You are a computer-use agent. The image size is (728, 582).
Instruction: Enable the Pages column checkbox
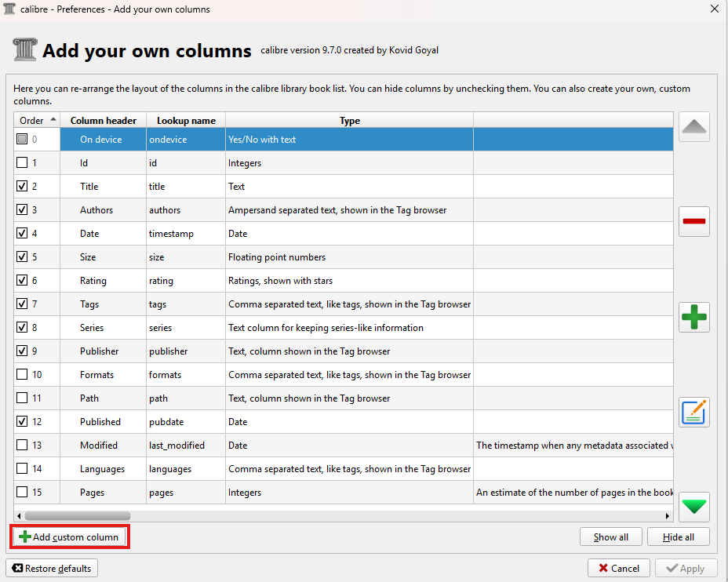(x=22, y=492)
